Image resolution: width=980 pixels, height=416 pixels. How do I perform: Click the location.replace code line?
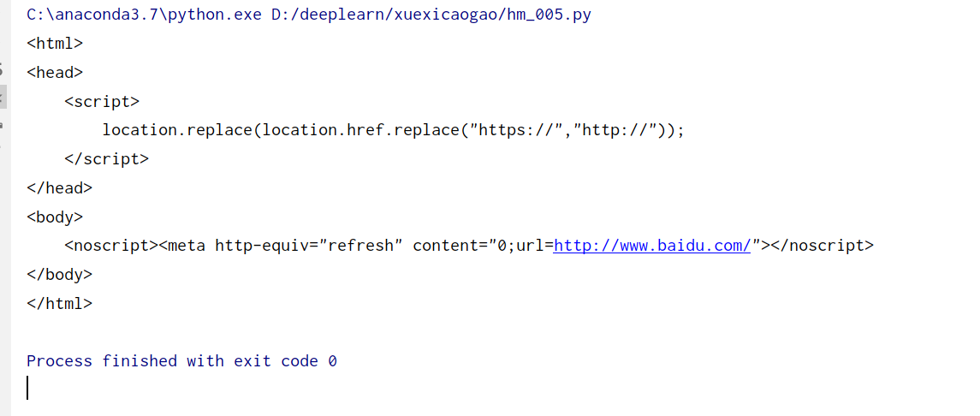click(x=394, y=130)
